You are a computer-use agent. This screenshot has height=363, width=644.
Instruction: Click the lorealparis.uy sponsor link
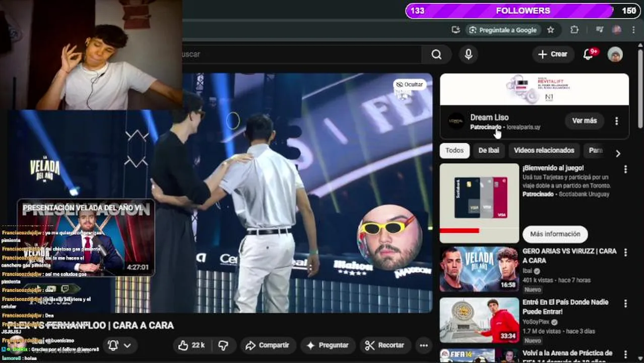tap(524, 128)
